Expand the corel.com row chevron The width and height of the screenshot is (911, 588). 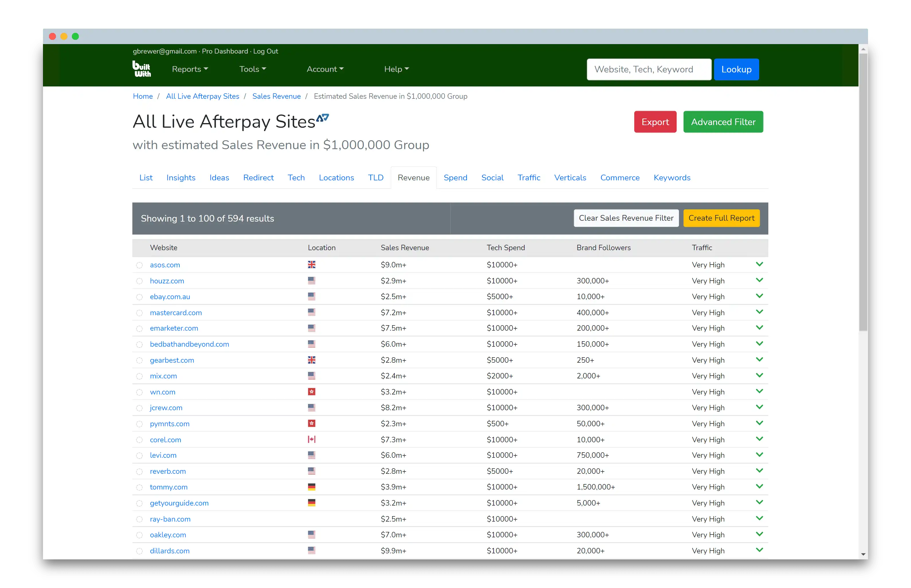759,439
